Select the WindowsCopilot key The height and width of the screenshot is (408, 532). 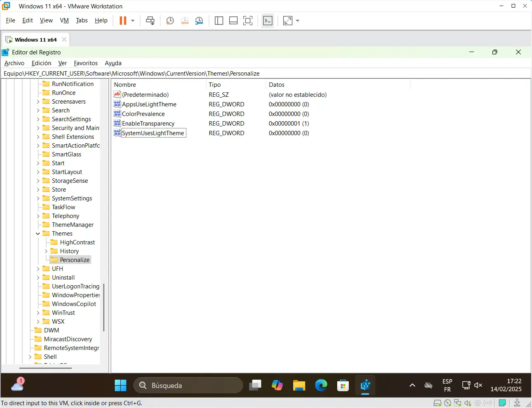(x=74, y=304)
